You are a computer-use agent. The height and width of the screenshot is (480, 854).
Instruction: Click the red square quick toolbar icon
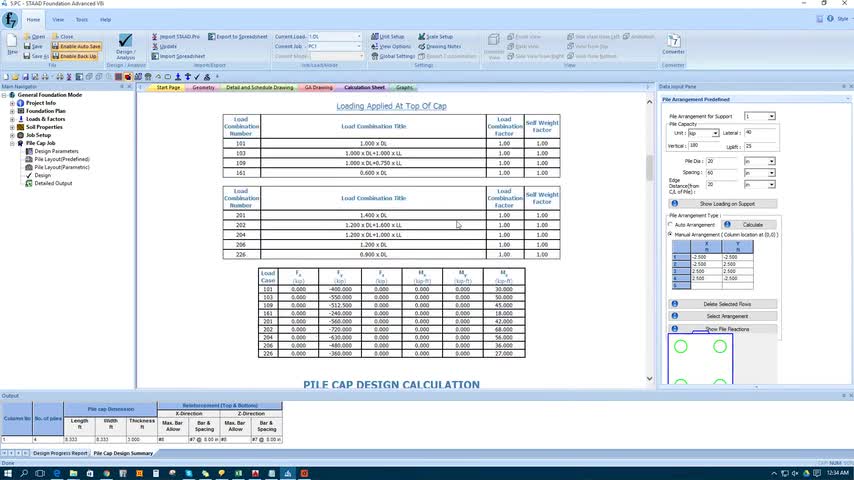coord(118,77)
